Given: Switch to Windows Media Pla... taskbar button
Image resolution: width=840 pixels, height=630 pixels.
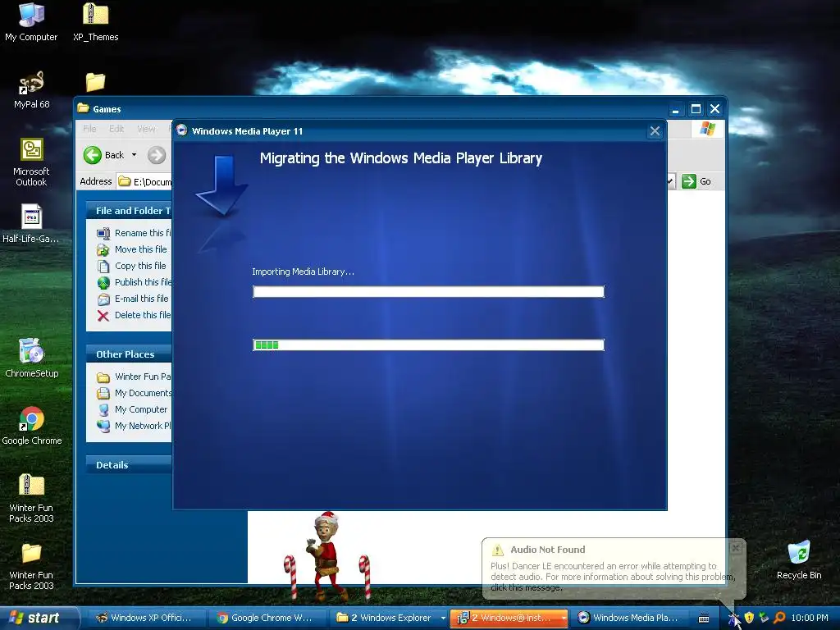Looking at the screenshot, I should pos(629,618).
